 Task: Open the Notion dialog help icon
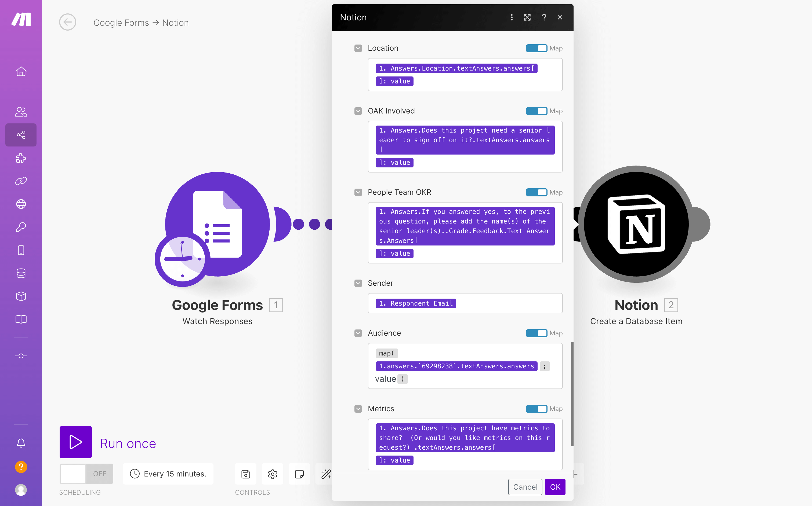click(544, 17)
